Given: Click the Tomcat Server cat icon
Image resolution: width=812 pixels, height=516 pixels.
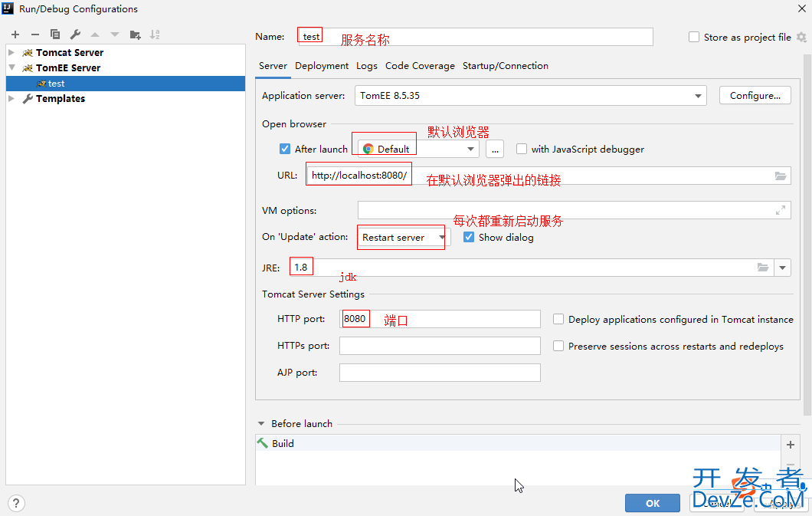Looking at the screenshot, I should pos(28,53).
